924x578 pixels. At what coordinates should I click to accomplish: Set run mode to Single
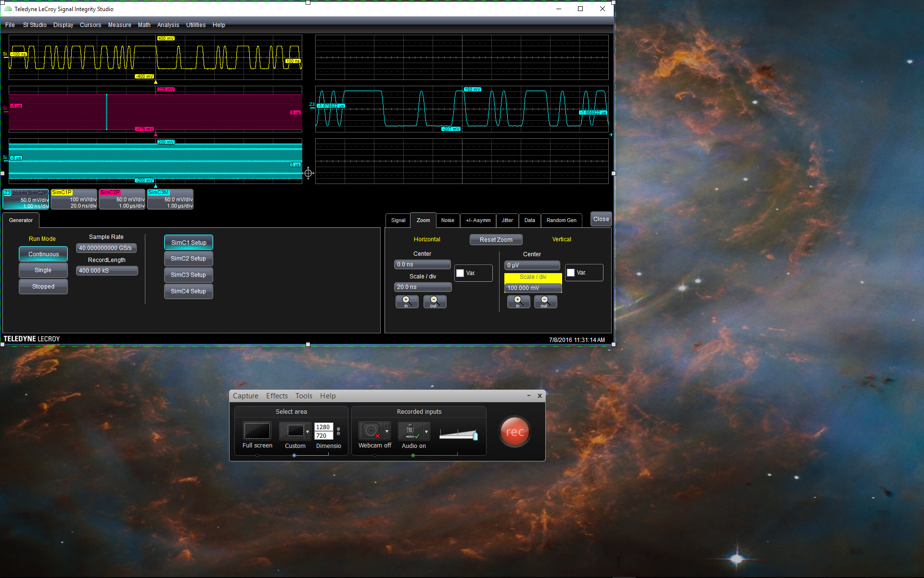click(43, 270)
